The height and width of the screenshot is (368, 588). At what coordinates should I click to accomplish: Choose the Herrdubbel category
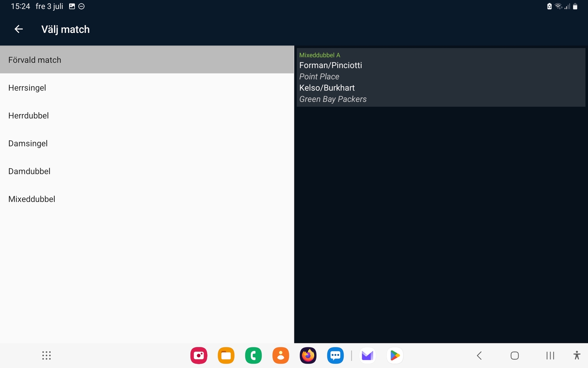(147, 116)
